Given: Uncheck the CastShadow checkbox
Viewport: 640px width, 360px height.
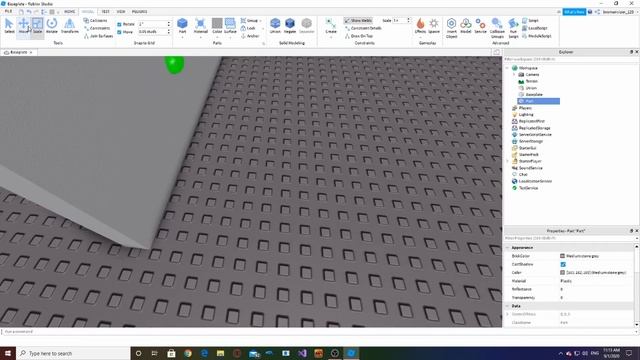Looking at the screenshot, I should tap(563, 264).
